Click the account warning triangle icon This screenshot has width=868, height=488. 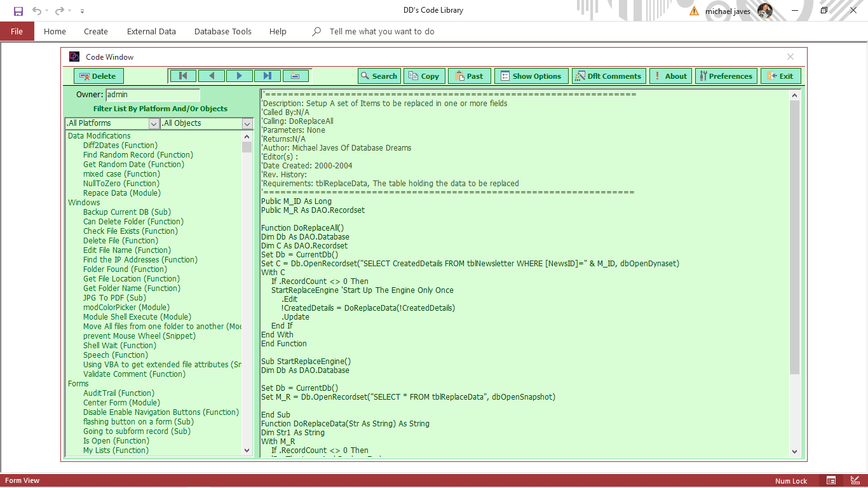click(x=694, y=11)
